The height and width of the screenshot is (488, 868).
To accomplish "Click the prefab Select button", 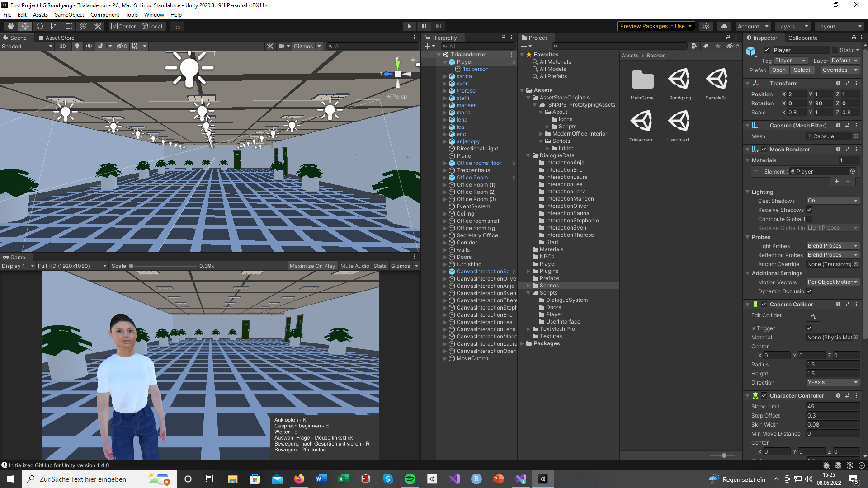I will coord(802,70).
